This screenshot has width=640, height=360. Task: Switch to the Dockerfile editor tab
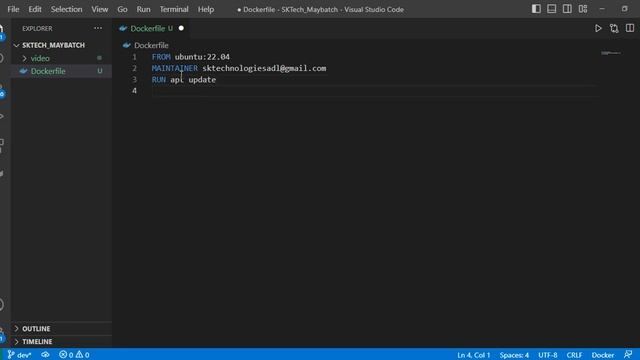[151, 28]
